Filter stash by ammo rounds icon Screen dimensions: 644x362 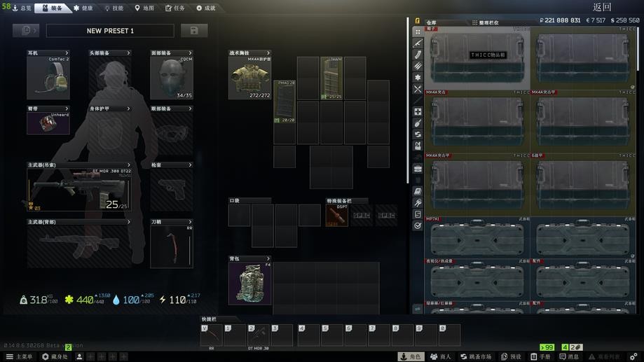(418, 66)
